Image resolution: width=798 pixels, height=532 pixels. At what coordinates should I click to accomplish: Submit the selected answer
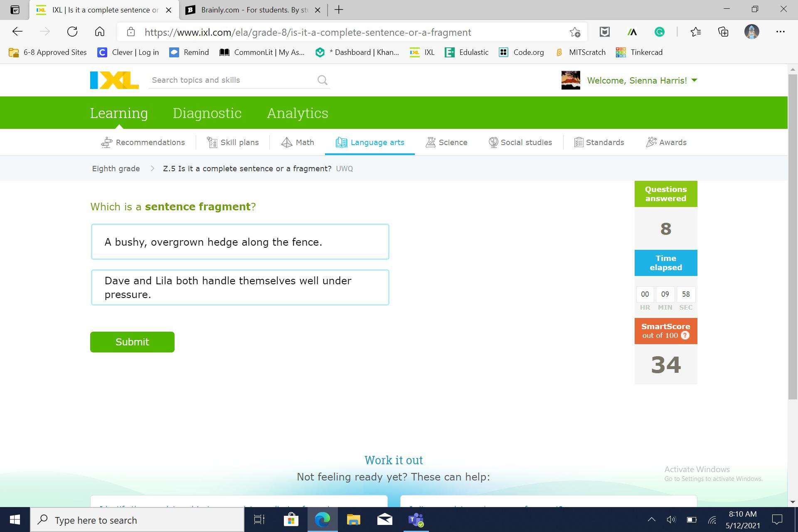133,342
